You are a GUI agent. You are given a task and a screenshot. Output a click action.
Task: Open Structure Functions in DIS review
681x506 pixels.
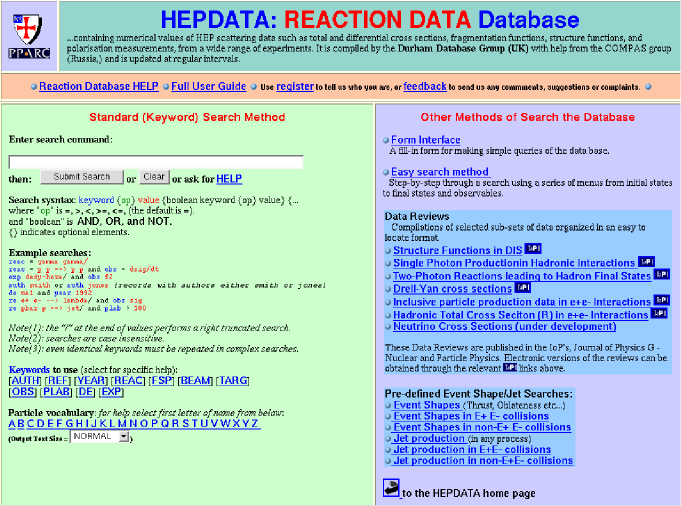click(x=458, y=250)
